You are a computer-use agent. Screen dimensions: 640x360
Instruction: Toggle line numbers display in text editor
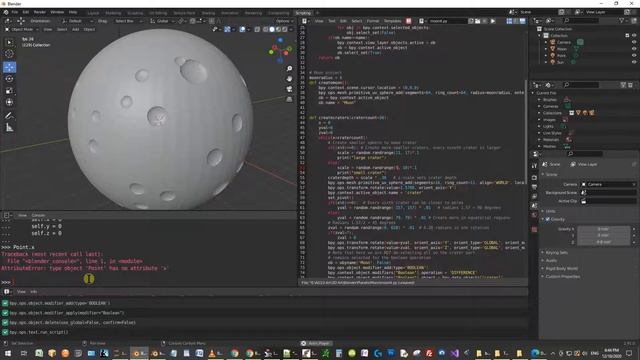(x=509, y=21)
